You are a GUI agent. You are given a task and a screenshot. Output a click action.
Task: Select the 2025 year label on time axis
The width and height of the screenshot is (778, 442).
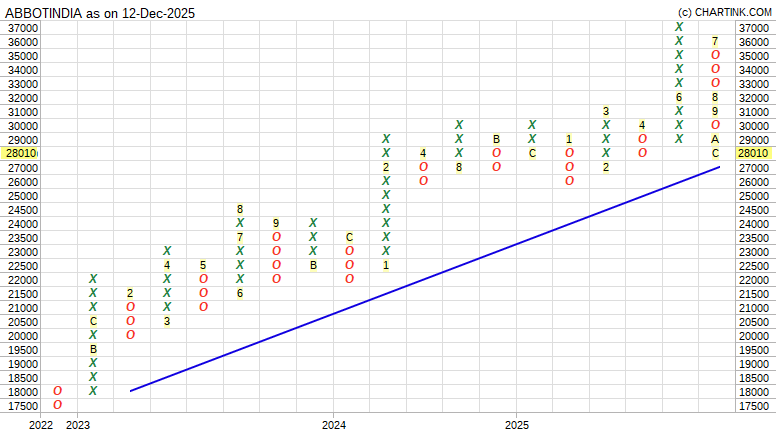pos(516,426)
